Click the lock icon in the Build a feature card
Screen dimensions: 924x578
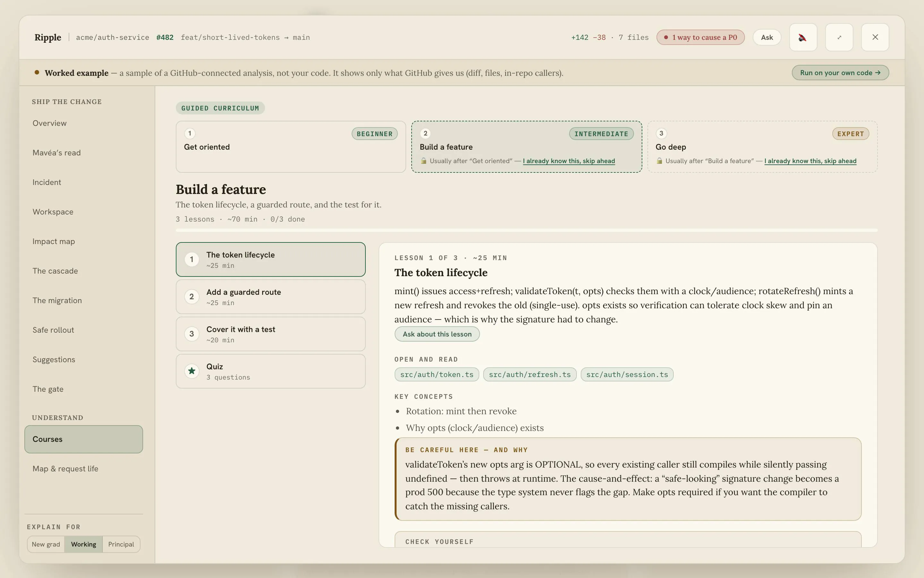pyautogui.click(x=424, y=161)
